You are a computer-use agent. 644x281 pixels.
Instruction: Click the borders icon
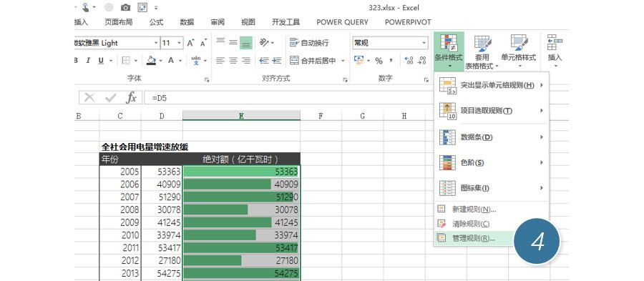[127, 61]
